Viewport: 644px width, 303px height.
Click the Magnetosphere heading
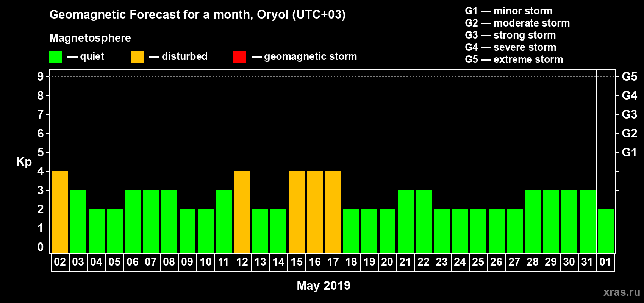click(x=90, y=38)
